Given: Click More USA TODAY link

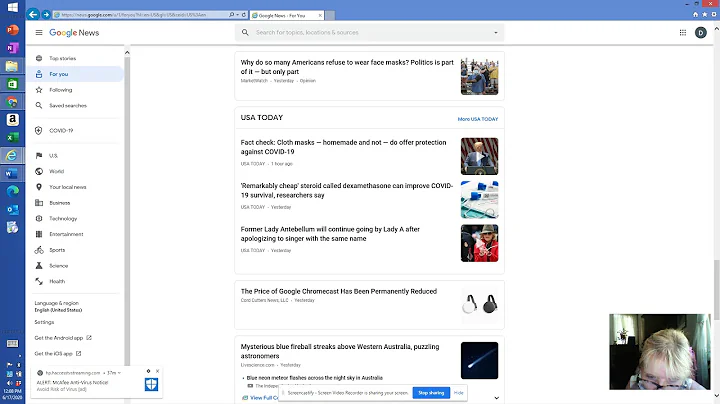Looking at the screenshot, I should [478, 119].
